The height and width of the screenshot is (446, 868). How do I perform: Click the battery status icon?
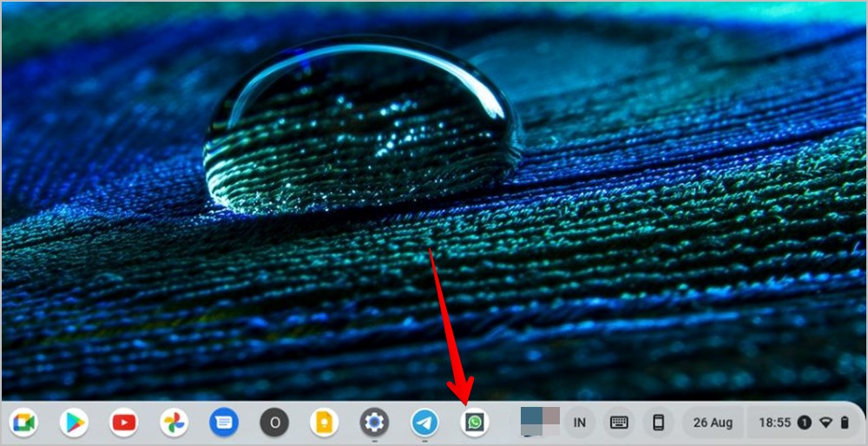(845, 423)
